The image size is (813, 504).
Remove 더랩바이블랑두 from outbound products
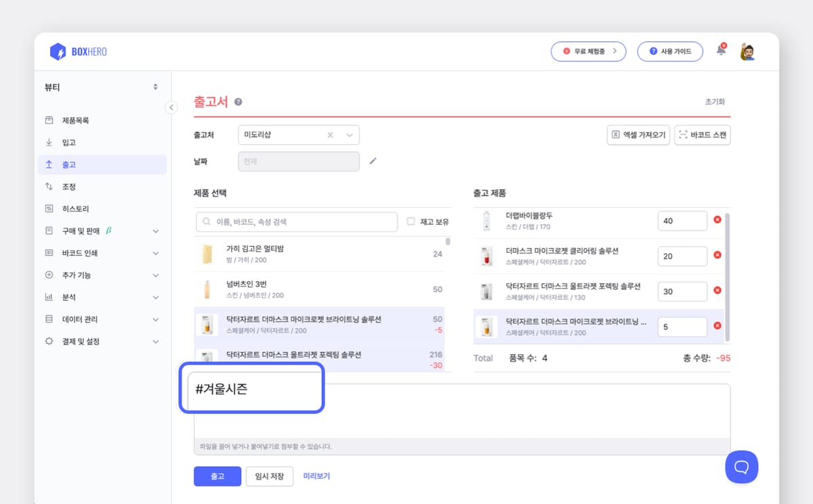pos(717,220)
